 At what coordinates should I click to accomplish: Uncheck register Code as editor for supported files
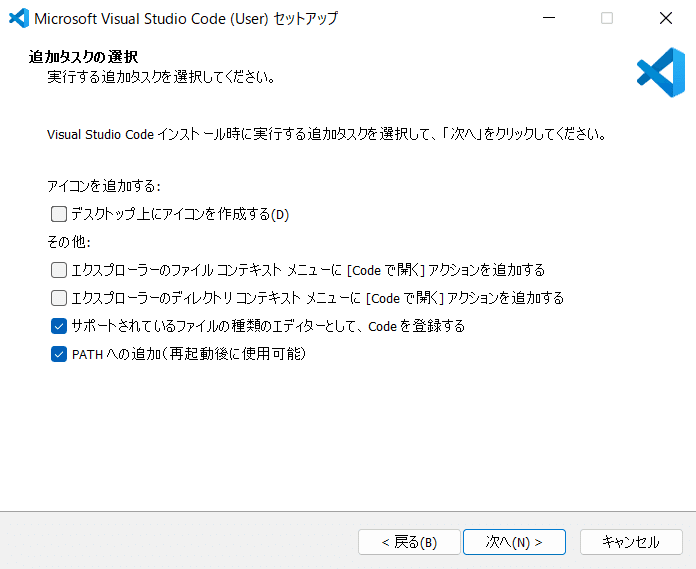pyautogui.click(x=59, y=326)
